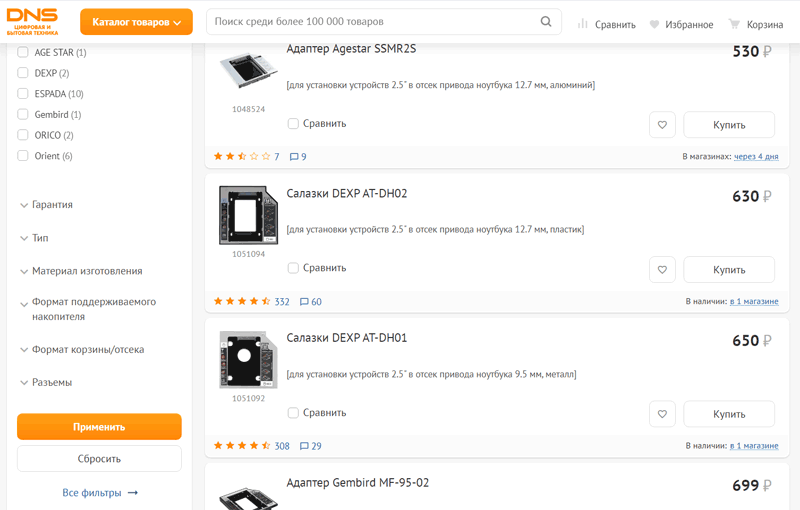Open в 1 магазине link for AT-DH02
800x510 pixels.
[x=754, y=301]
